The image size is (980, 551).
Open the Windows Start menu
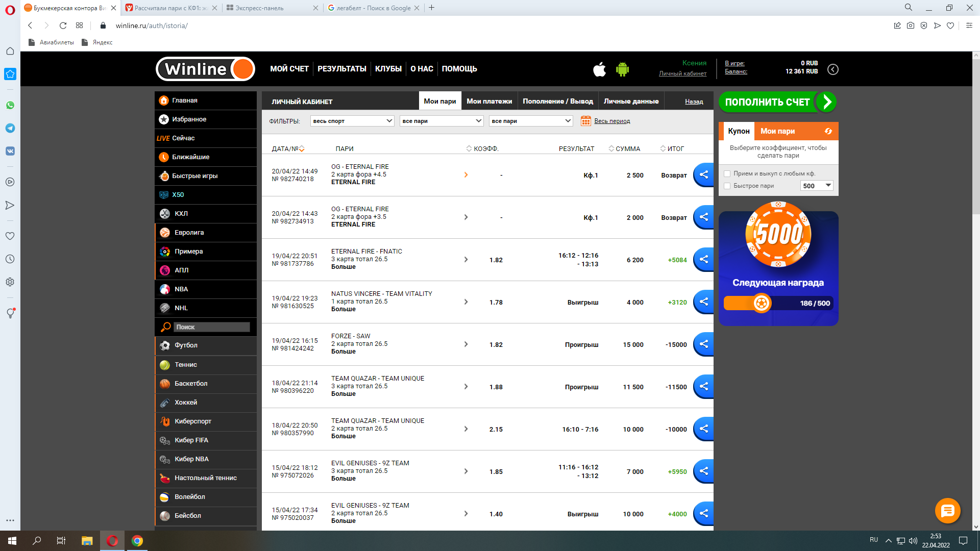[12, 541]
